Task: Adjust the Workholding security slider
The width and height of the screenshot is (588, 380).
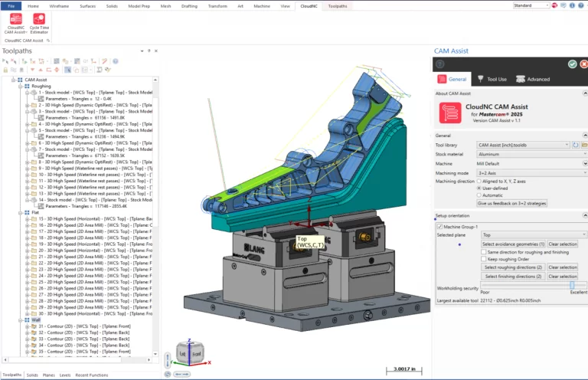Action: (571, 284)
